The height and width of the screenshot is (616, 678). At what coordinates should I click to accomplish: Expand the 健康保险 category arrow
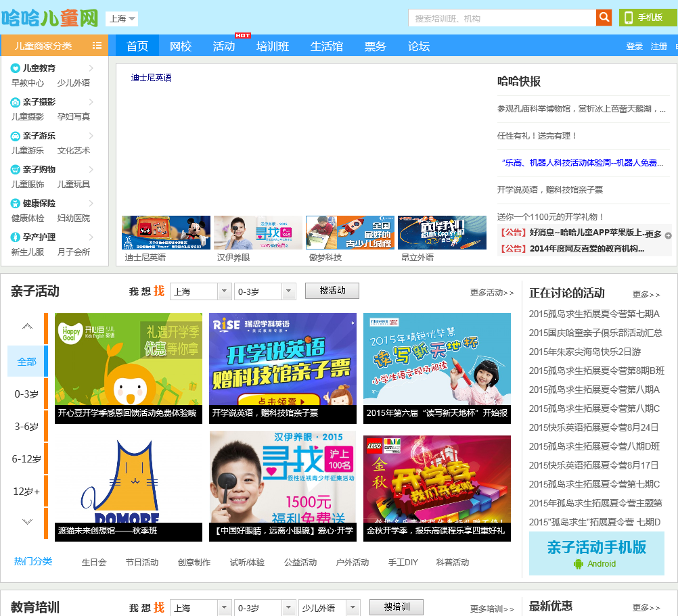[x=91, y=203]
